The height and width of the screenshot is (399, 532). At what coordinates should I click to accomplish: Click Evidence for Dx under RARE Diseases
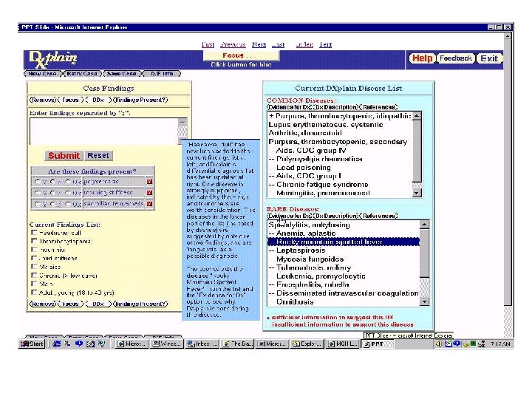(x=290, y=216)
